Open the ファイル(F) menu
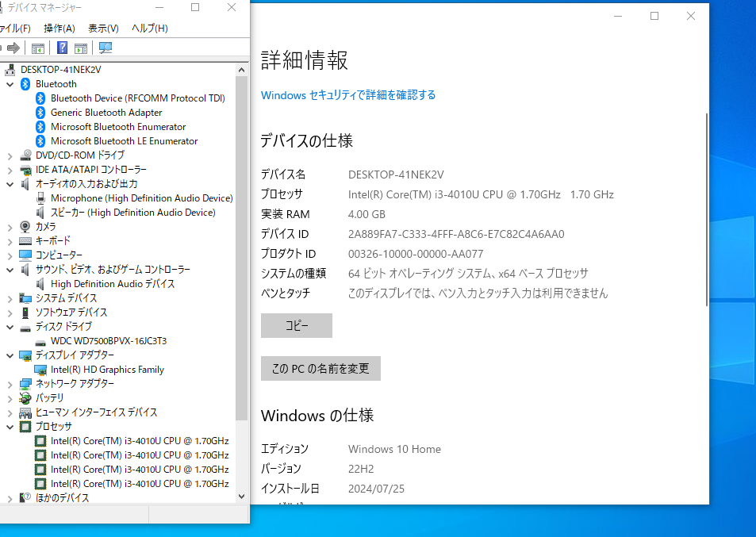 (x=14, y=29)
